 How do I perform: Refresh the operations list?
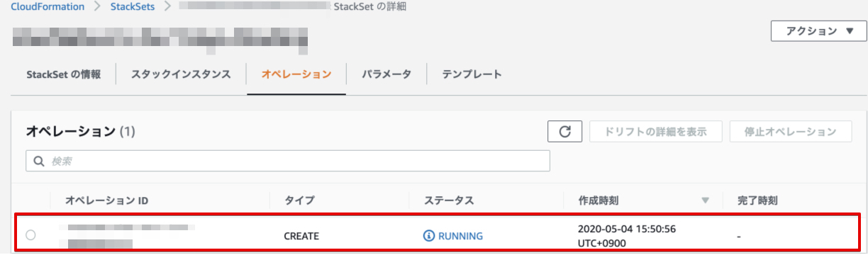[x=564, y=132]
